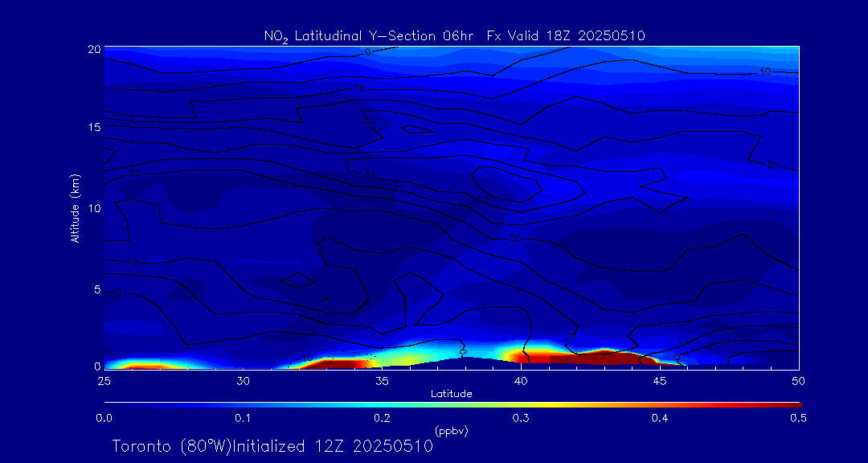Click the "(ppbv)" units label
Image resolution: width=868 pixels, height=463 pixels.
coord(452,431)
